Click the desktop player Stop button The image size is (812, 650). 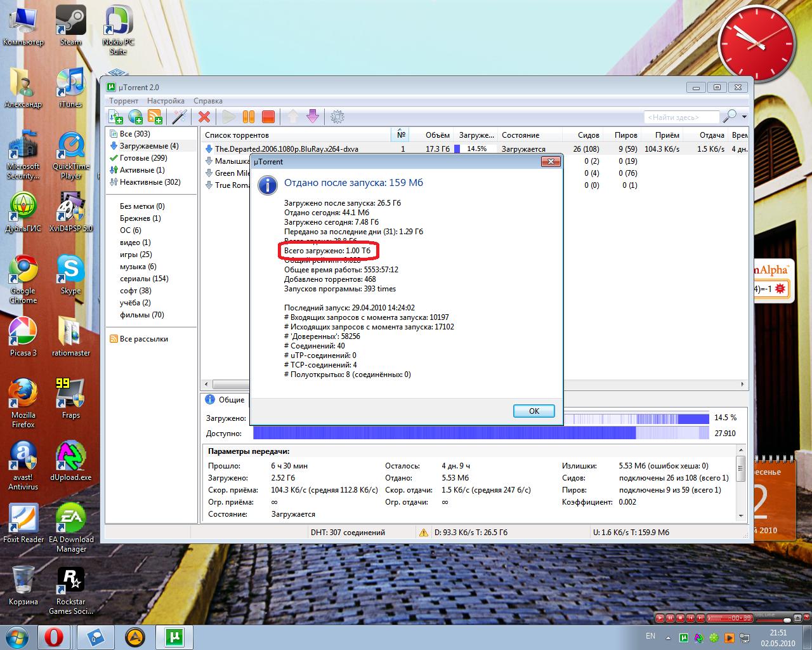[x=680, y=618]
